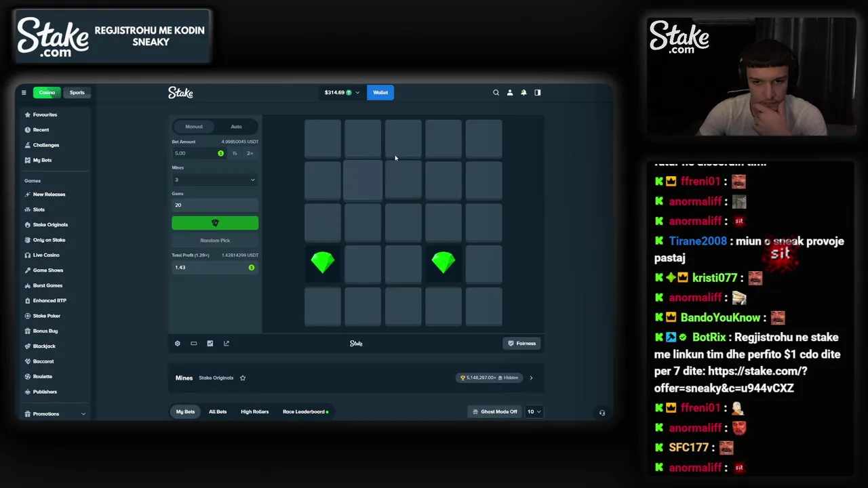Image resolution: width=868 pixels, height=488 pixels.
Task: Open the hamburger menu in Stake header
Action: click(x=24, y=92)
